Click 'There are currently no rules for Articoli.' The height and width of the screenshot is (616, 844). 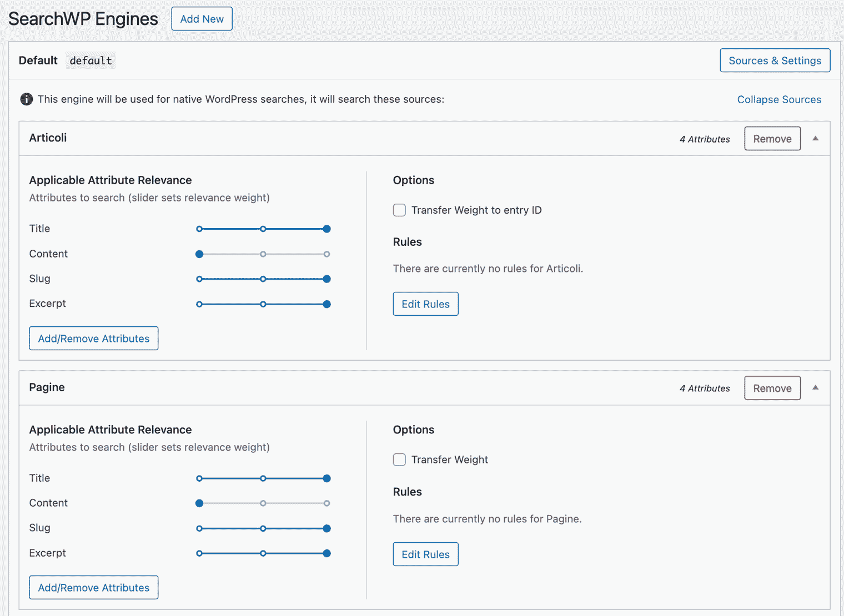[x=488, y=269]
